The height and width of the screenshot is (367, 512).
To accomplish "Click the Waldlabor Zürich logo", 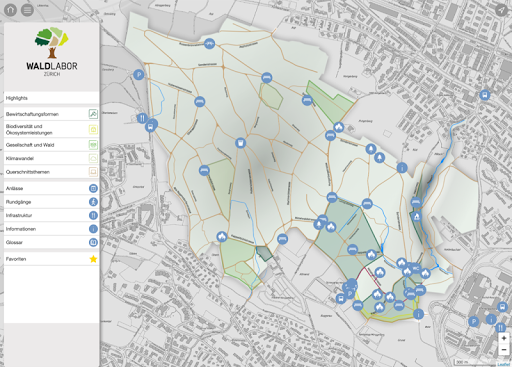I will (x=52, y=52).
